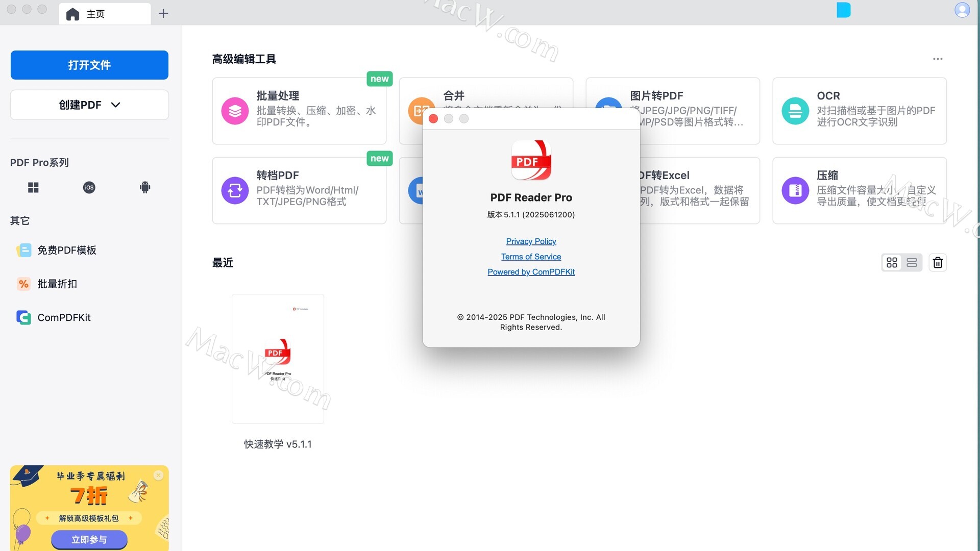The height and width of the screenshot is (551, 980).
Task: Click the 快速教学 v5.1.1 file name
Action: [278, 444]
